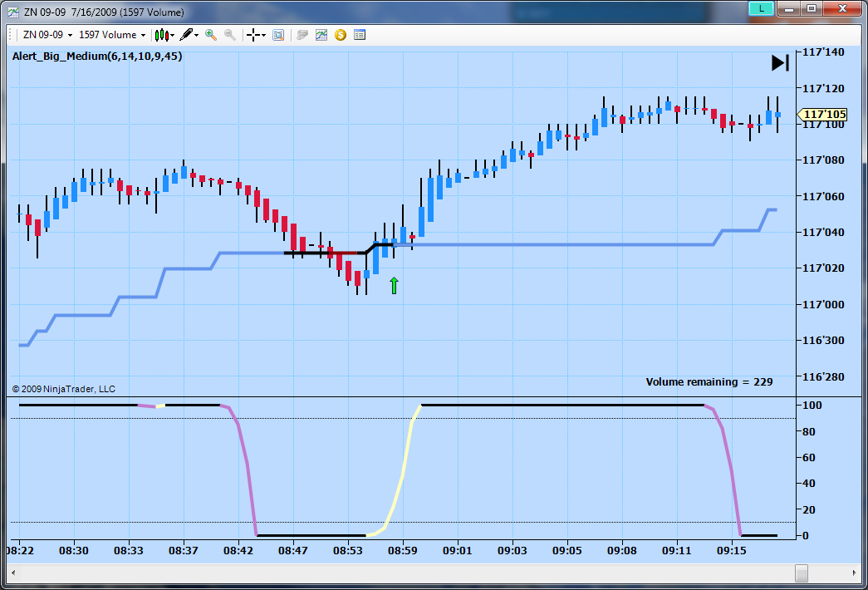Minimize the chart window
Screen dimensions: 868x590
789,8
